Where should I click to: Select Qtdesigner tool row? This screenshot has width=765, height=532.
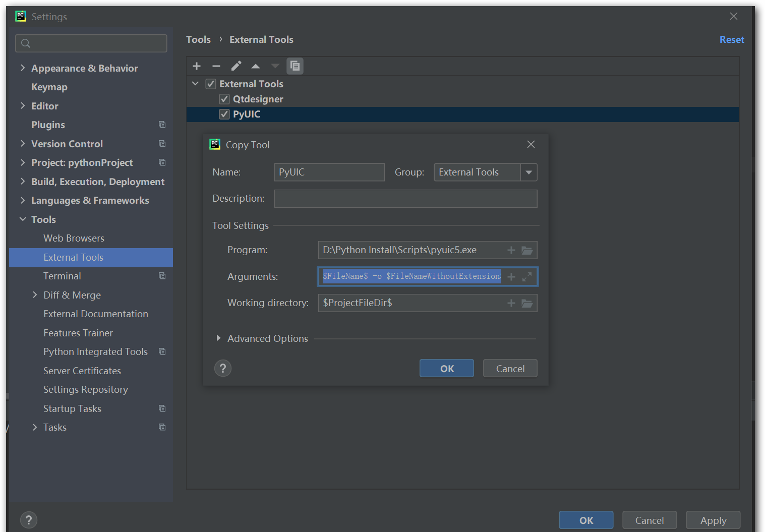(x=462, y=99)
